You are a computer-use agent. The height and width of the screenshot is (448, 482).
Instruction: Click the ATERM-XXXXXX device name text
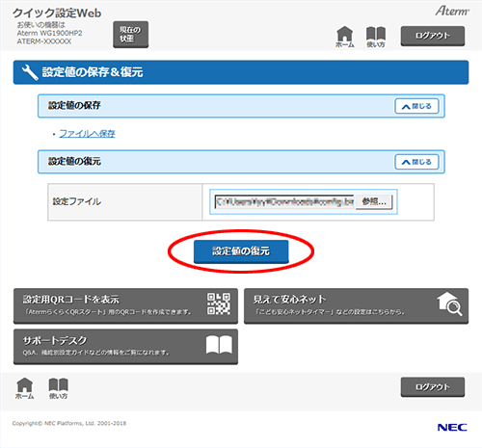click(44, 41)
